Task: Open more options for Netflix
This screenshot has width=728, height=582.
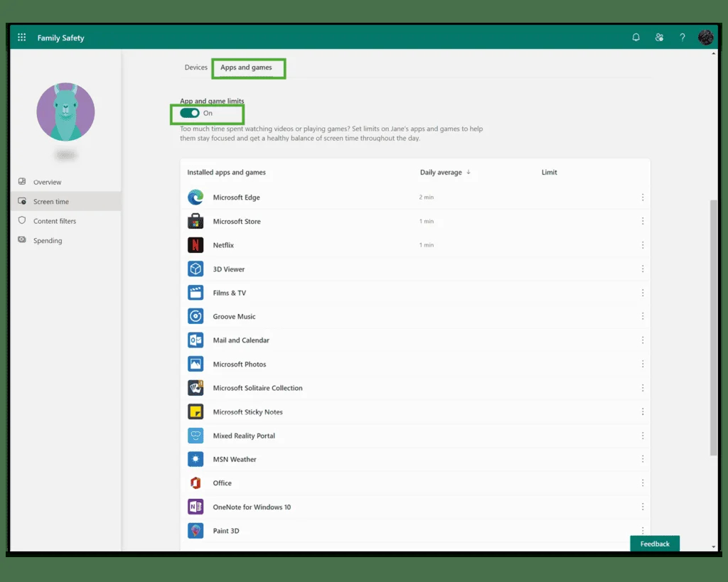Action: [x=643, y=244]
